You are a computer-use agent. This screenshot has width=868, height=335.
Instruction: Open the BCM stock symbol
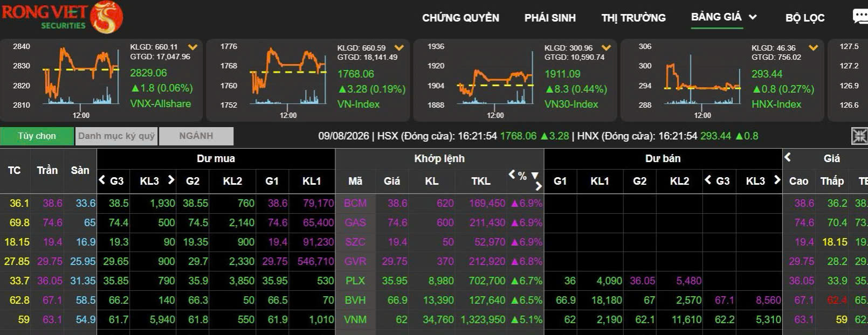pyautogui.click(x=355, y=203)
